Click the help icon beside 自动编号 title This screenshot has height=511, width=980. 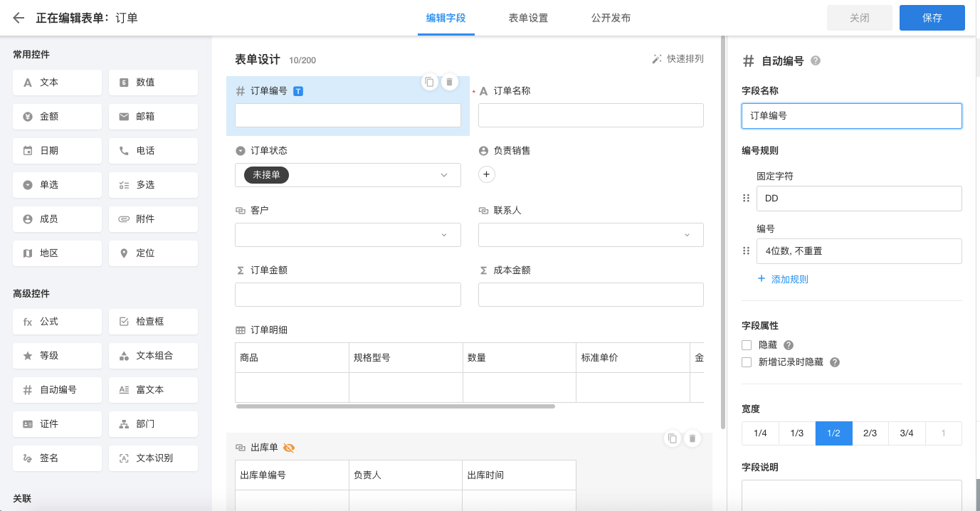pos(816,61)
